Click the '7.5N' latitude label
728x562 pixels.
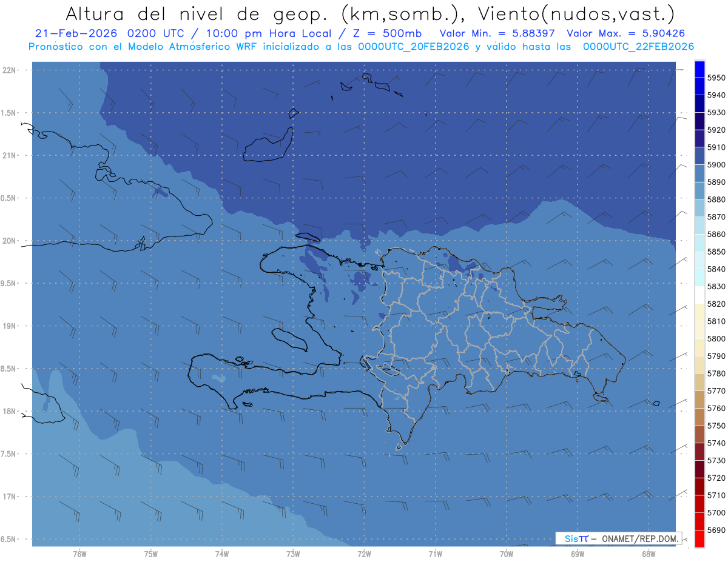9,454
